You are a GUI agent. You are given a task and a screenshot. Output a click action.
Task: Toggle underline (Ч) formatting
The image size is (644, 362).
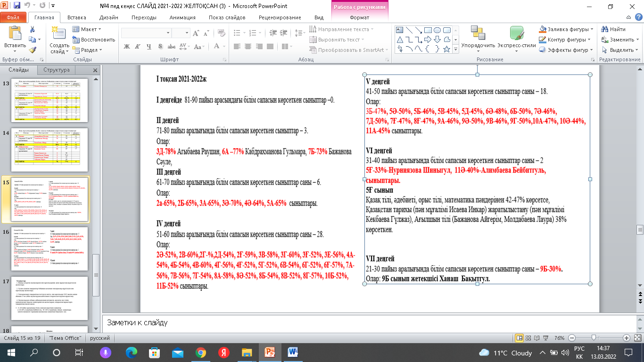tap(148, 46)
